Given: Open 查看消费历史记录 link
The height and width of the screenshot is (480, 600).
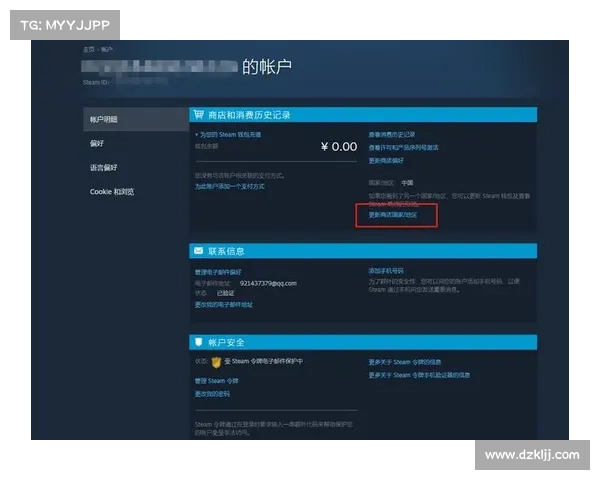Looking at the screenshot, I should point(391,135).
